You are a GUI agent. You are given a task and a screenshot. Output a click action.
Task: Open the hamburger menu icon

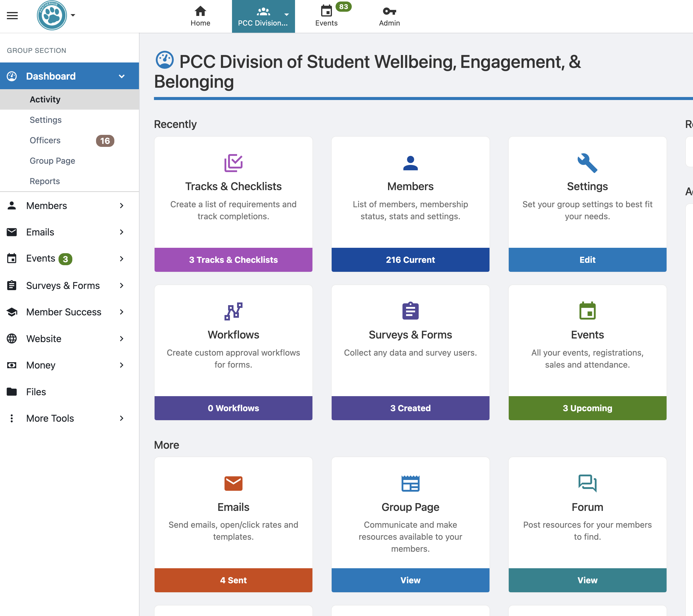[x=12, y=16]
